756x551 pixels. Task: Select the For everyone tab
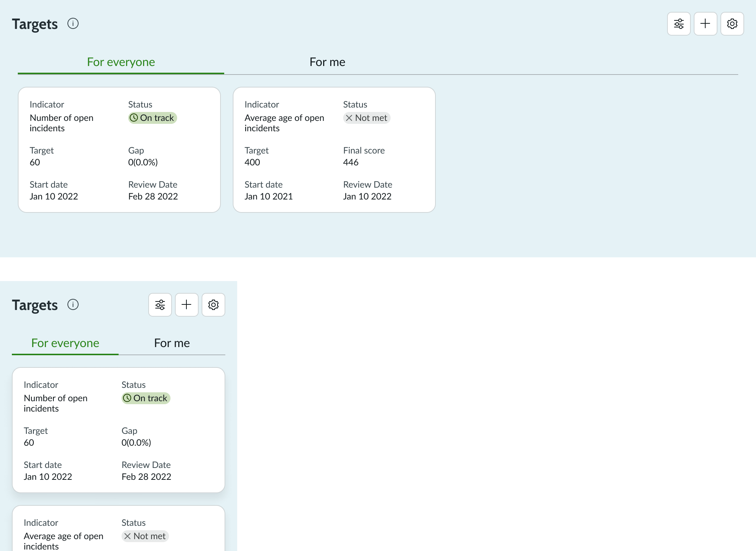pos(121,62)
